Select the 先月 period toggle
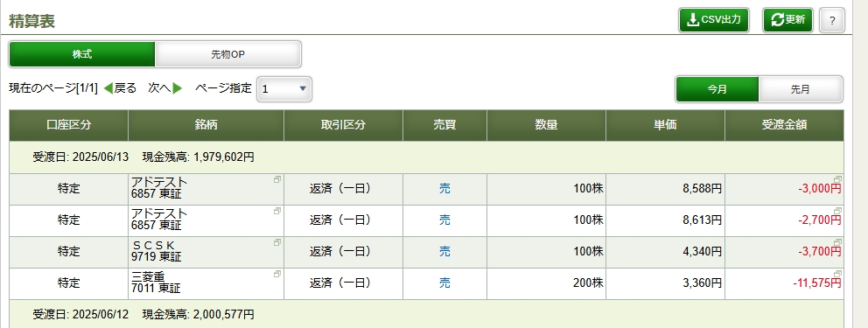Image resolution: width=868 pixels, height=328 pixels. tap(801, 89)
